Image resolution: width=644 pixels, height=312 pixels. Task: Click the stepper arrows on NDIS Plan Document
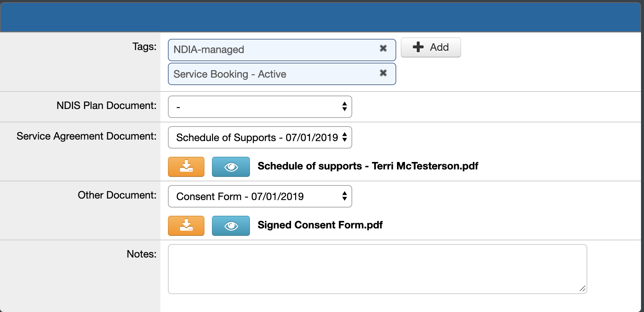(x=345, y=107)
